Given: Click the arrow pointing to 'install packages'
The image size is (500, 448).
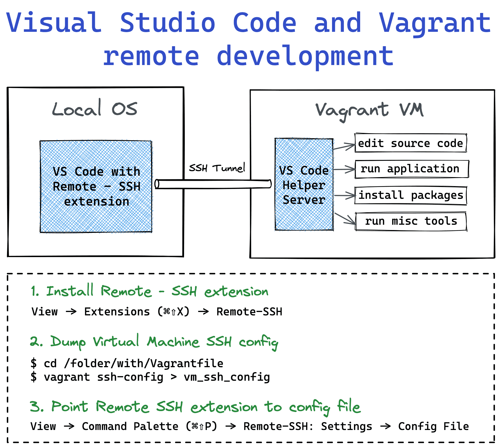Looking at the screenshot, I should coord(344,195).
